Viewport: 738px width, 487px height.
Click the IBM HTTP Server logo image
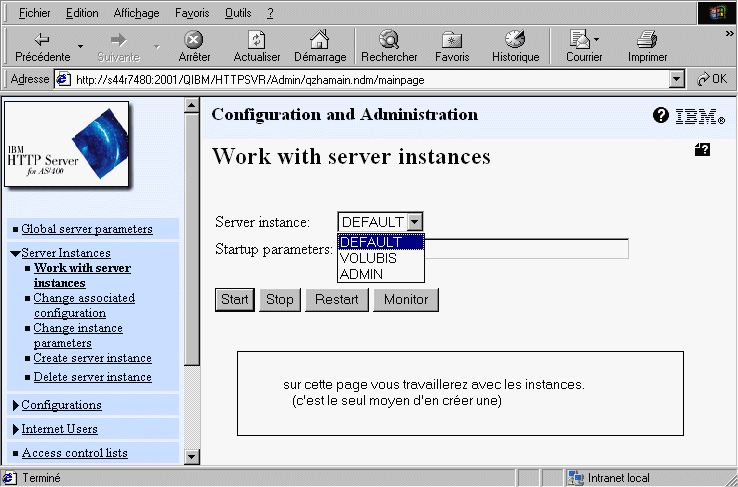(66, 144)
